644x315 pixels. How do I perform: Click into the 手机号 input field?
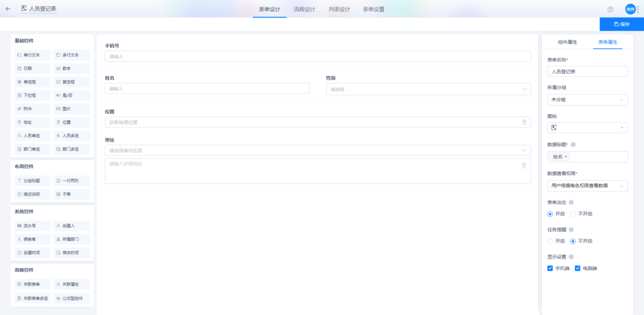coord(318,56)
